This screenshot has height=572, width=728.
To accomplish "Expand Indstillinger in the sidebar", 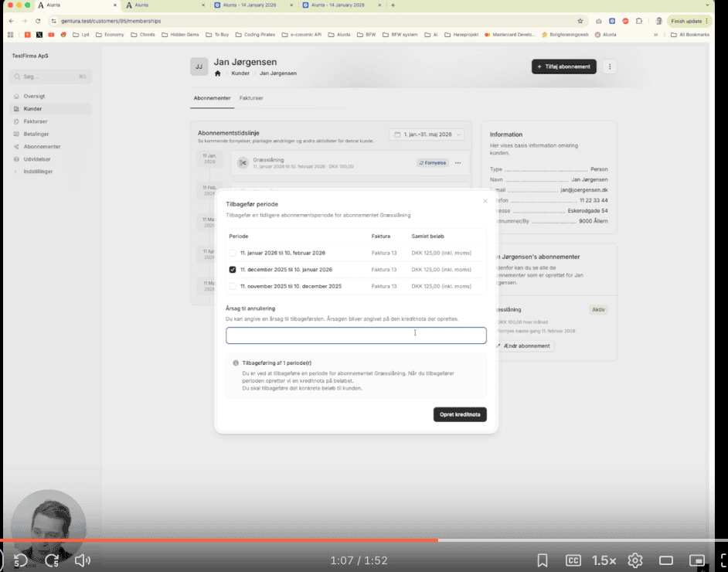I will (38, 171).
